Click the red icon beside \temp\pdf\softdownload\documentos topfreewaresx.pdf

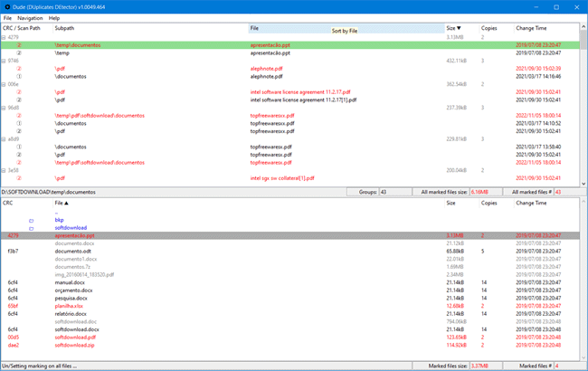click(19, 163)
